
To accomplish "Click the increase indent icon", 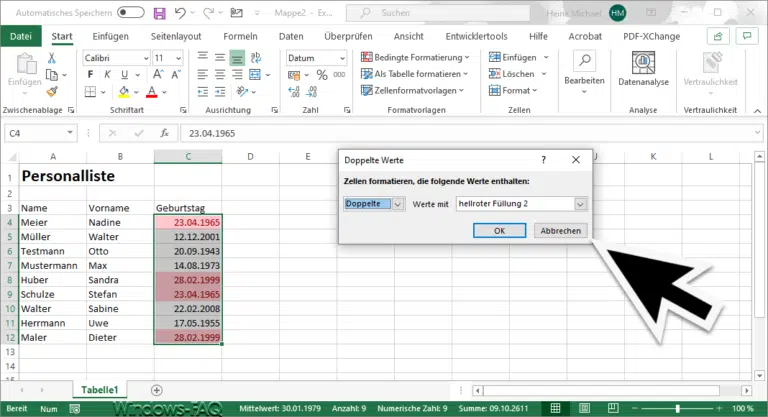I will [x=220, y=92].
